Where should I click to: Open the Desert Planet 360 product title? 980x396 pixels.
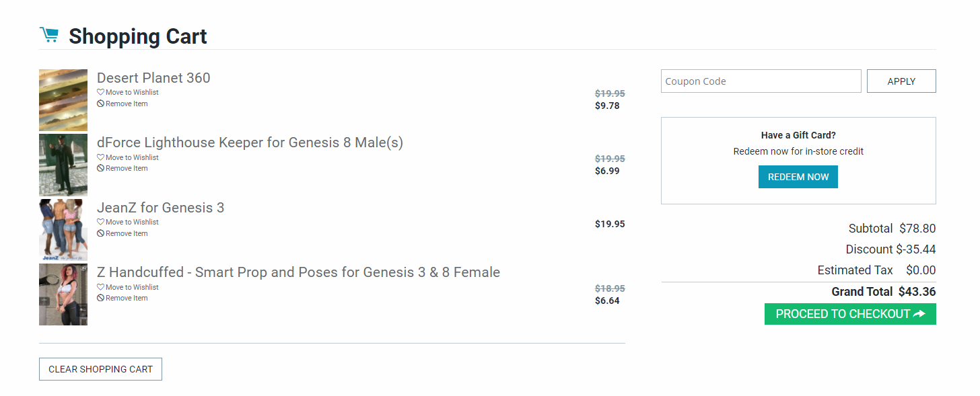pos(153,78)
